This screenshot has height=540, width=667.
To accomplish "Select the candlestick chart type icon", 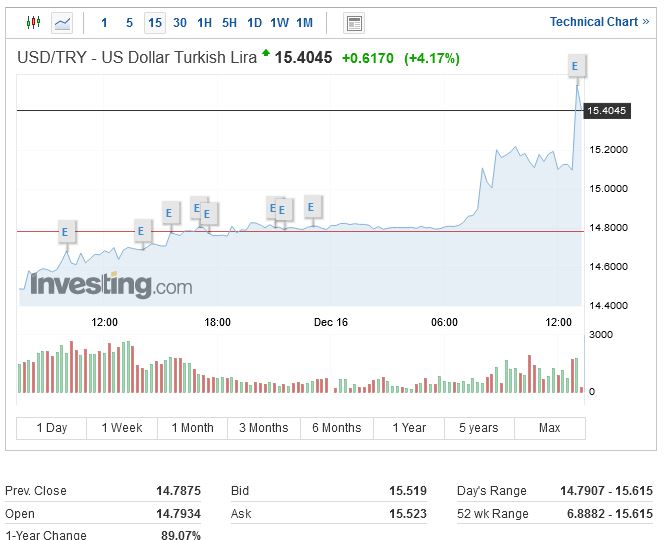I will tap(33, 22).
